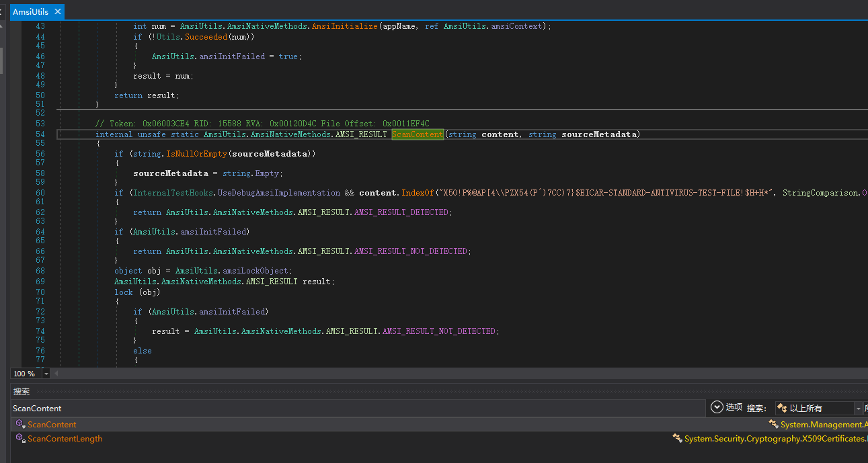The height and width of the screenshot is (463, 868).
Task: Click string.Empty on line 58
Action: (251, 173)
